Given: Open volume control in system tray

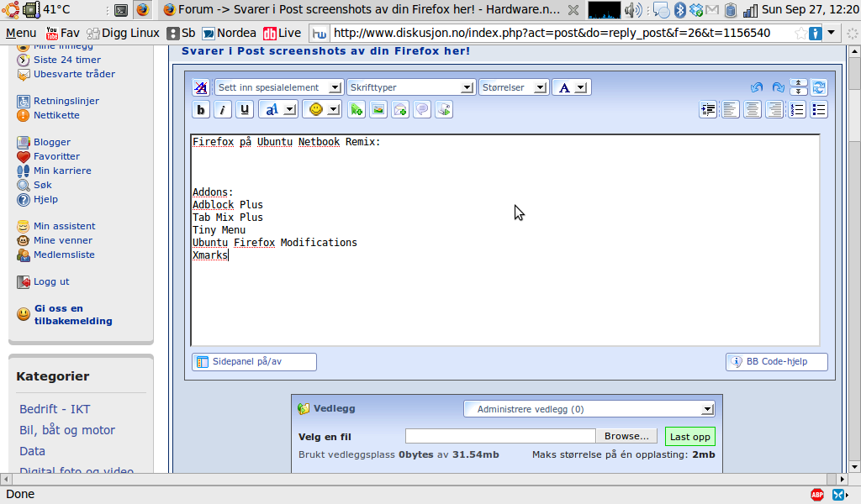Looking at the screenshot, I should coord(634,10).
